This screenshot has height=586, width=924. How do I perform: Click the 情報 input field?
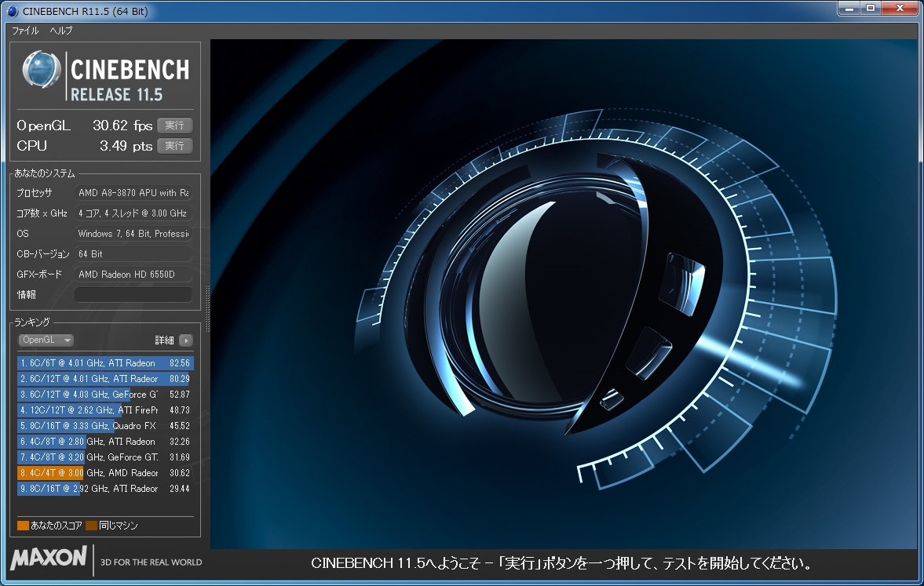click(133, 294)
